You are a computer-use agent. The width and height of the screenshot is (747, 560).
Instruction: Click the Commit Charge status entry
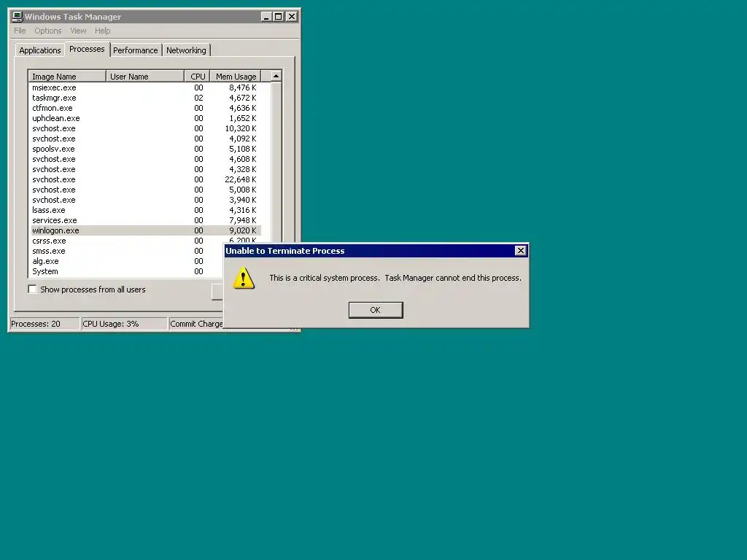tap(196, 324)
